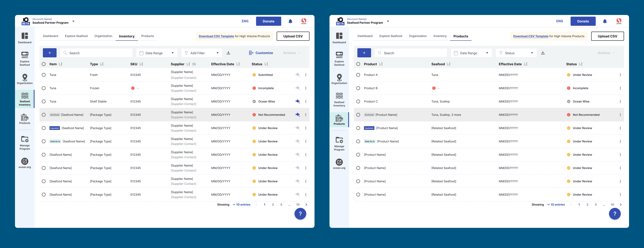Viewport: 644px width, 248px height.
Task: Open blue help question button in Products panel
Action: pyautogui.click(x=614, y=214)
